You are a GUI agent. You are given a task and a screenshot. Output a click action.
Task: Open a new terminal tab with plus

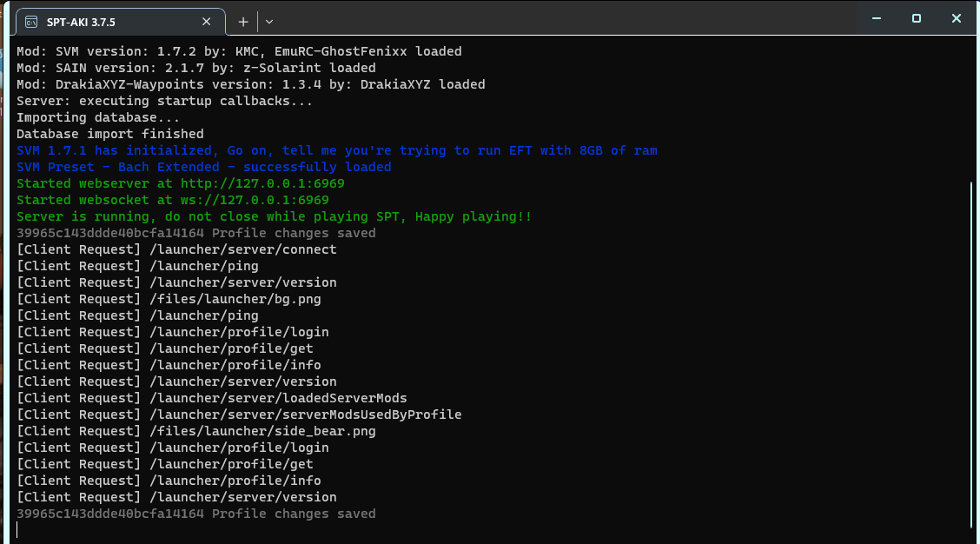tap(243, 22)
